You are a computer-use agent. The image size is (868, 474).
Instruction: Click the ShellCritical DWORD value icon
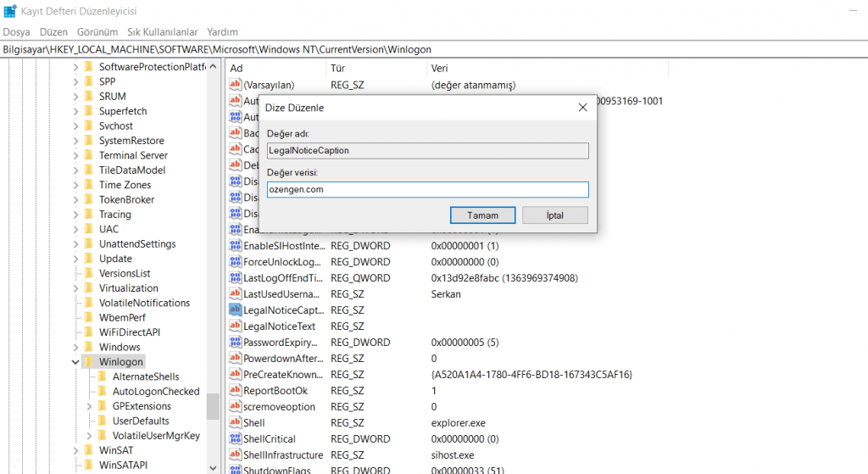(x=236, y=439)
